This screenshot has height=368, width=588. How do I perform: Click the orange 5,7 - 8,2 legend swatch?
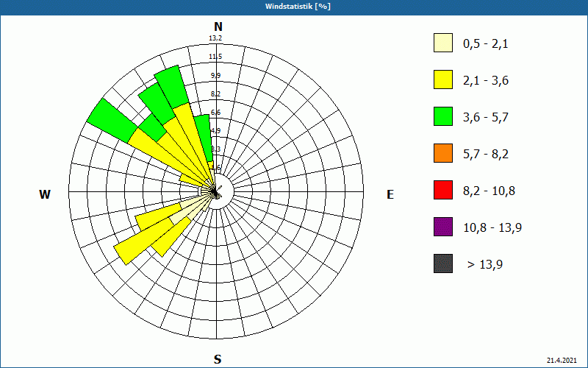tap(443, 153)
